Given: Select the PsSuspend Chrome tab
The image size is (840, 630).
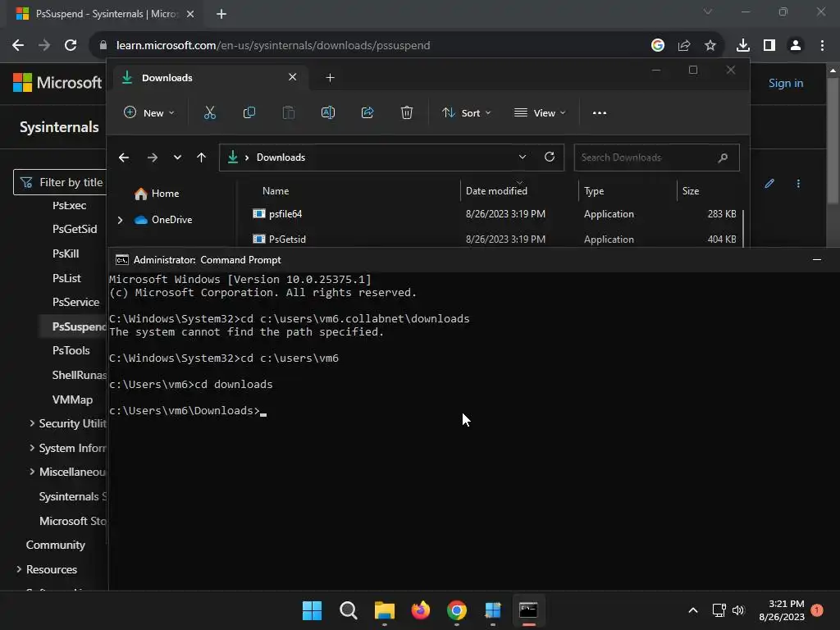Looking at the screenshot, I should [x=104, y=14].
